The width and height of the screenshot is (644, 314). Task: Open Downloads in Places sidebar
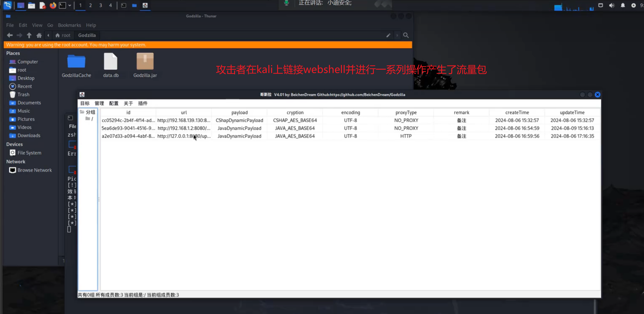29,136
